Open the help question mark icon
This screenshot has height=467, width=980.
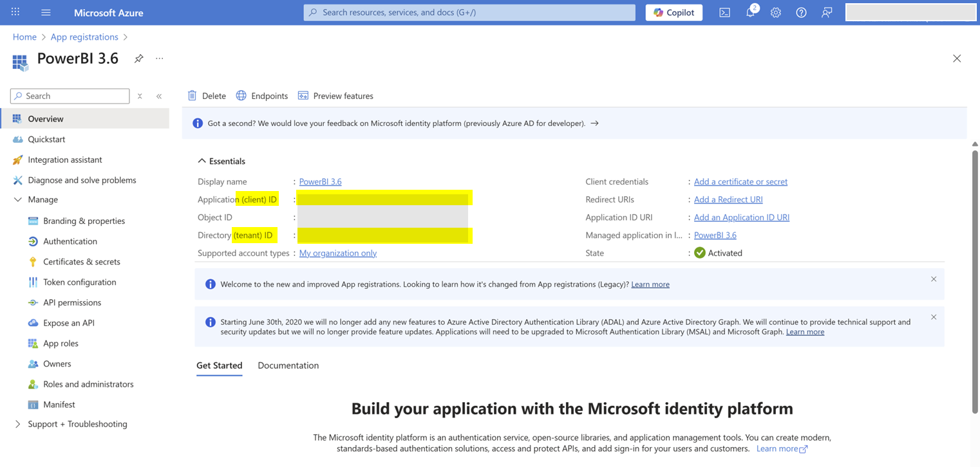pos(801,12)
